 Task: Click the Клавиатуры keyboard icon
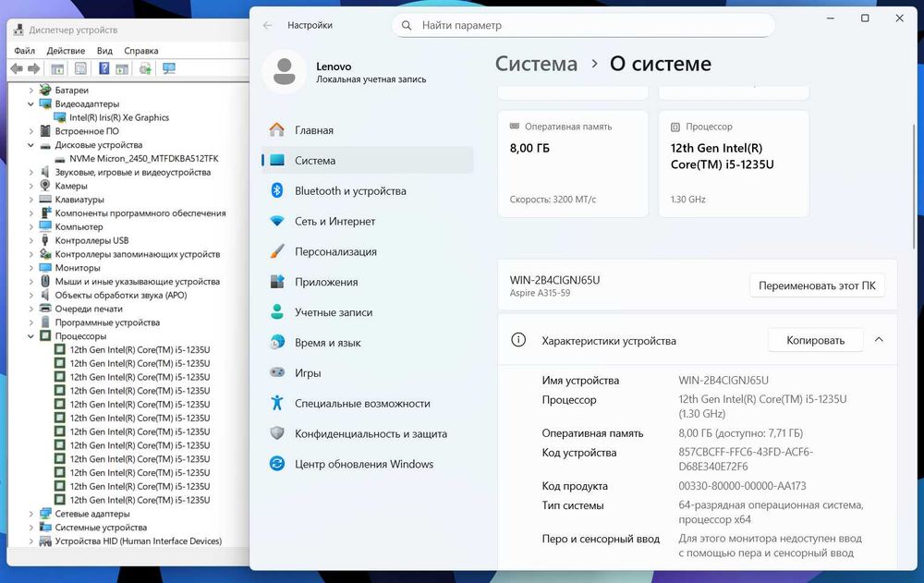click(45, 200)
